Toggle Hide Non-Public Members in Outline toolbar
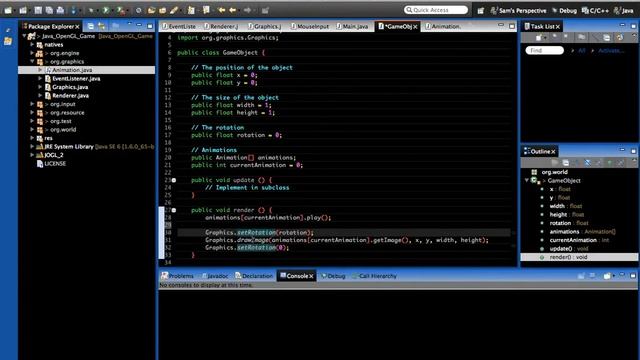The image size is (640, 360). (610, 163)
